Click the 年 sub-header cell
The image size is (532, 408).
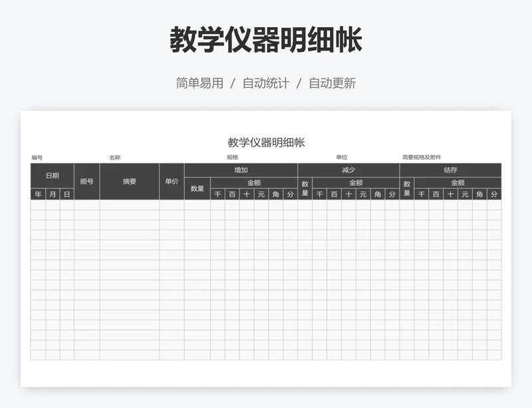click(x=38, y=194)
